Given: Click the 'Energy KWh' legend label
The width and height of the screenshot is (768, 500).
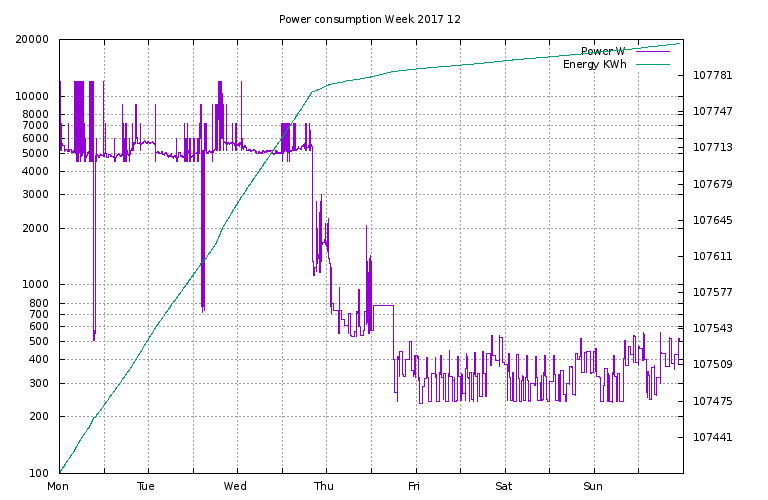Looking at the screenshot, I should click(595, 64).
